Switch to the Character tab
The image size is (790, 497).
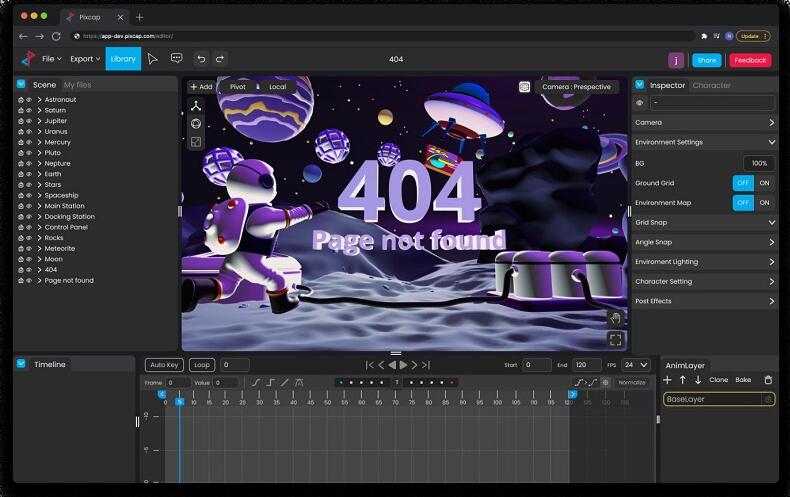(711, 85)
